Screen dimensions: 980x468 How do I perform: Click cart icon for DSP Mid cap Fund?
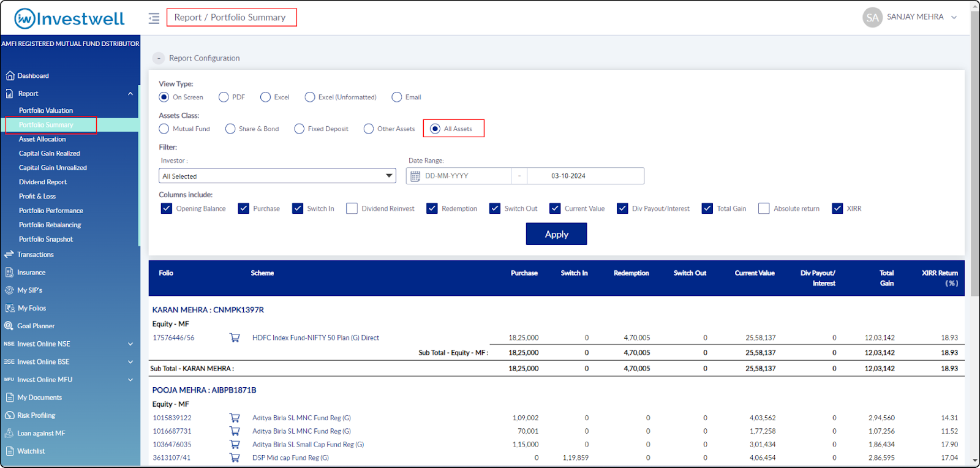point(235,458)
